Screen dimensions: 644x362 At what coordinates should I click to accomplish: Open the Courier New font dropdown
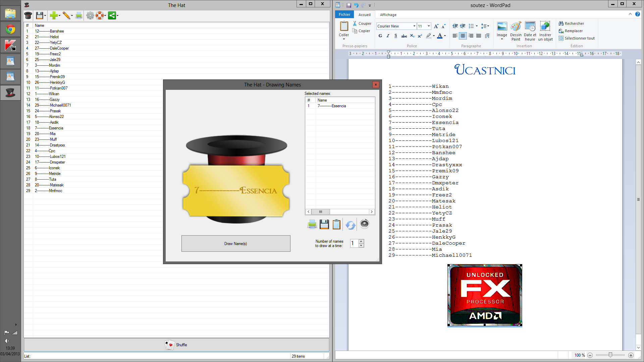[414, 26]
